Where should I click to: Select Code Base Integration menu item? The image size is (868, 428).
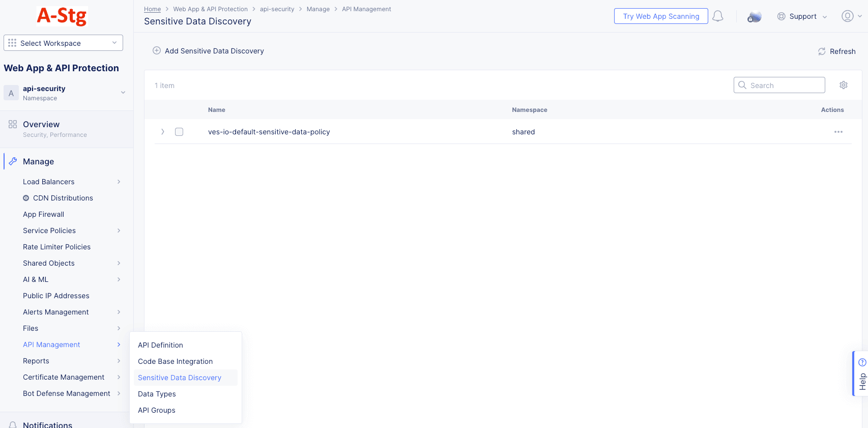click(x=176, y=361)
